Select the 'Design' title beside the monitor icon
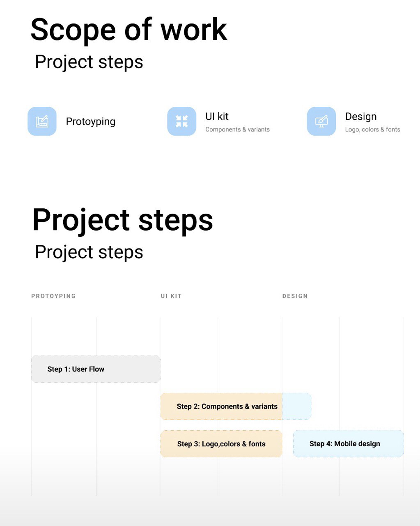420x526 pixels. (x=360, y=116)
